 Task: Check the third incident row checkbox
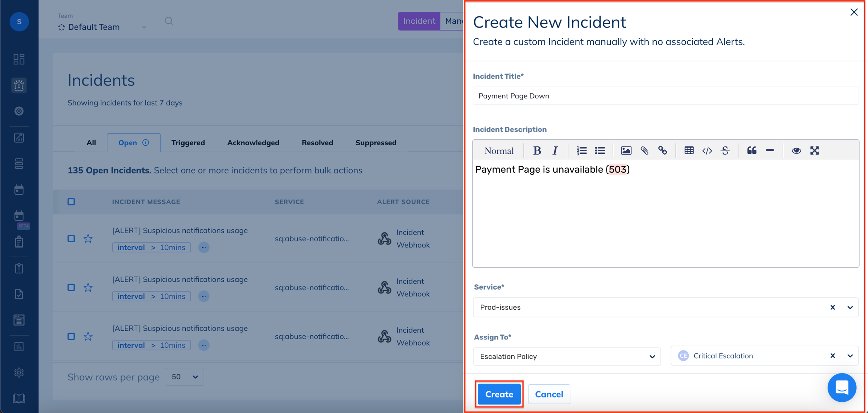[71, 336]
